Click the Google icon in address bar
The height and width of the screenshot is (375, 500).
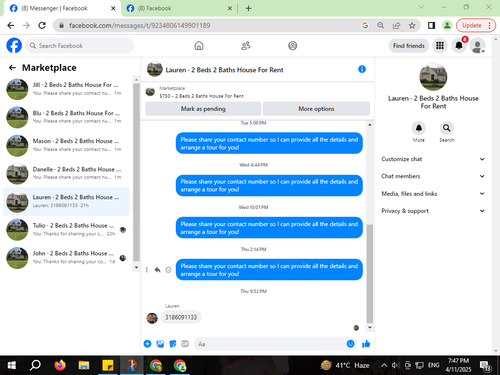click(x=365, y=25)
